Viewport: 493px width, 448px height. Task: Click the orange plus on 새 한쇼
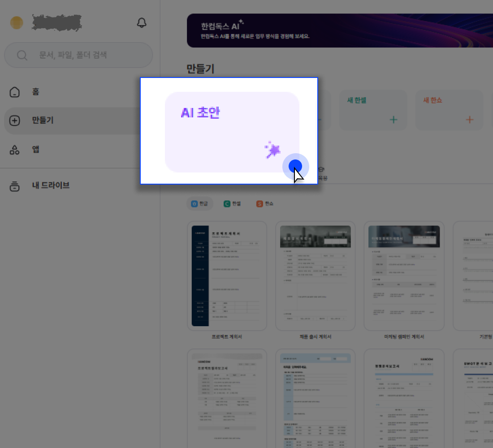point(470,120)
